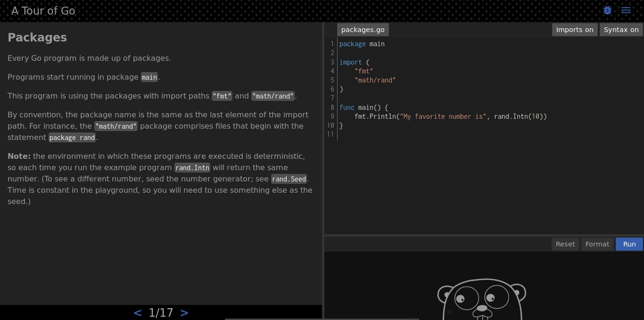Open the hamburger navigation menu

tap(626, 10)
